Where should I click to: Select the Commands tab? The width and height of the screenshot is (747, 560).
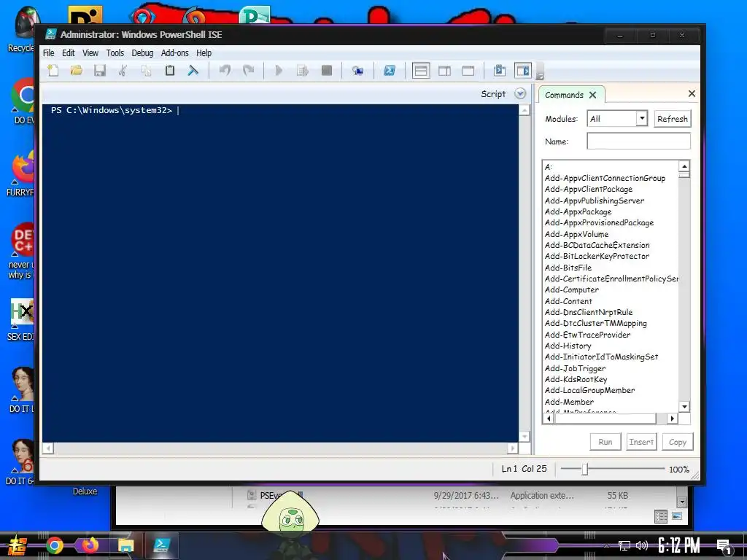[564, 95]
